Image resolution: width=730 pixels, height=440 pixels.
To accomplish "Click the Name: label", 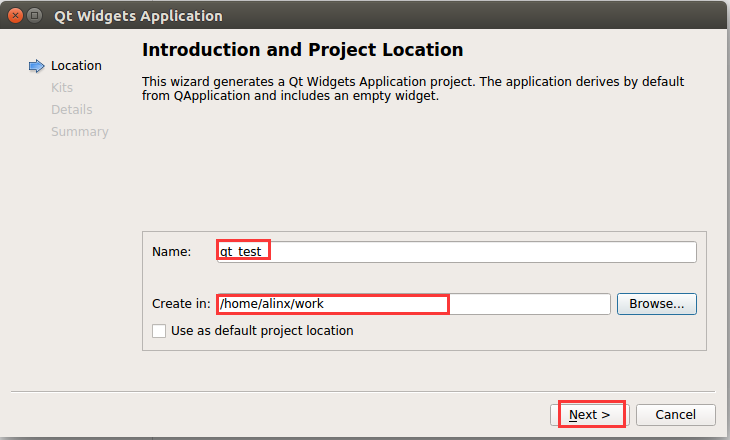I will pos(171,252).
